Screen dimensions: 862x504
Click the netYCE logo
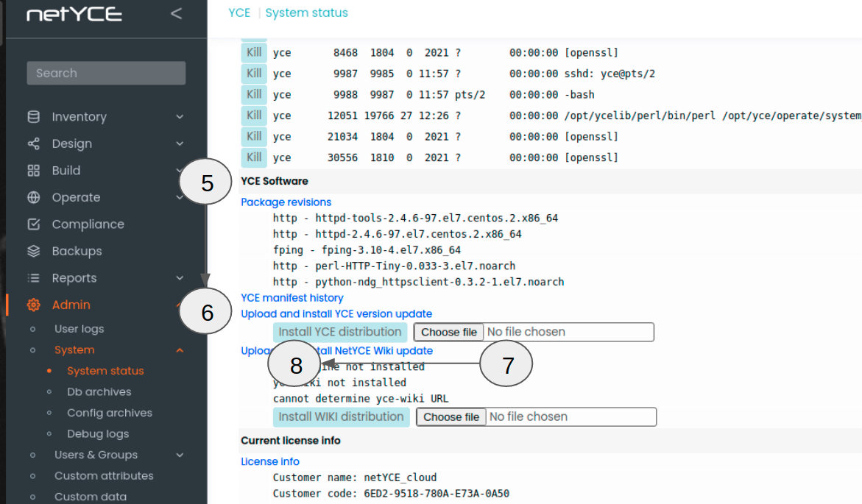point(74,14)
